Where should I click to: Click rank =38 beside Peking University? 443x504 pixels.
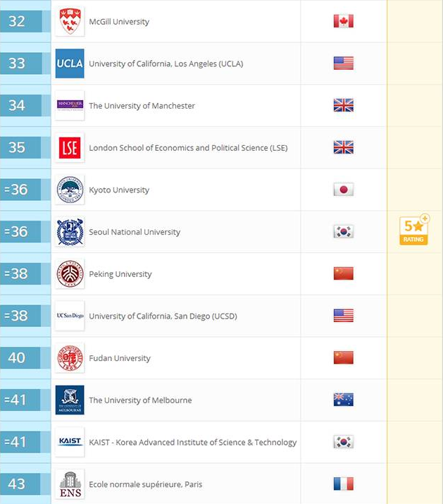tap(16, 274)
